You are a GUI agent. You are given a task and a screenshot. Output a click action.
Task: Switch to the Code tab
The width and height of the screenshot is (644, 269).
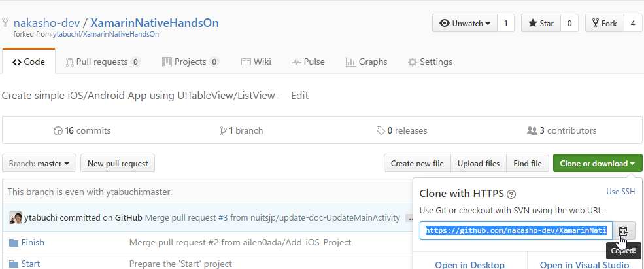(29, 62)
